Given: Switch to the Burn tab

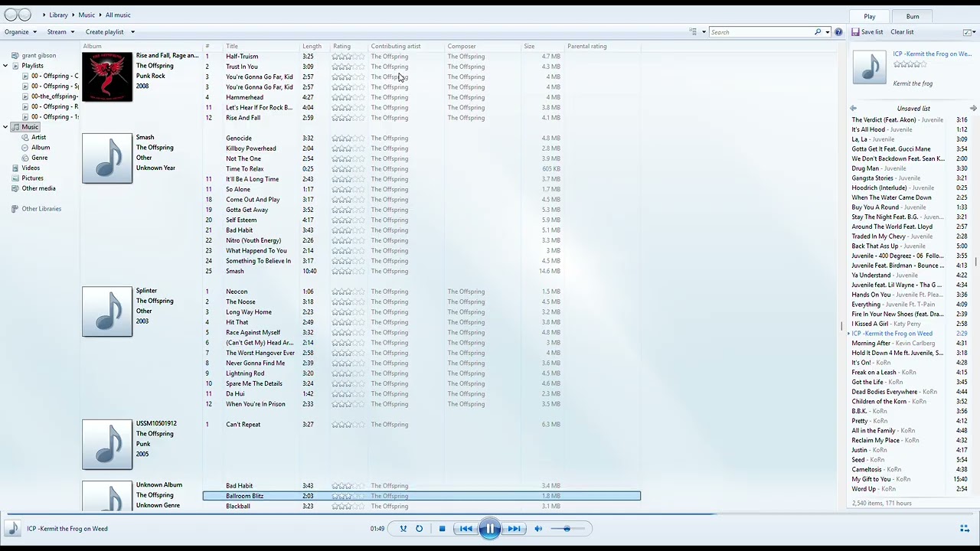Looking at the screenshot, I should coord(913,16).
